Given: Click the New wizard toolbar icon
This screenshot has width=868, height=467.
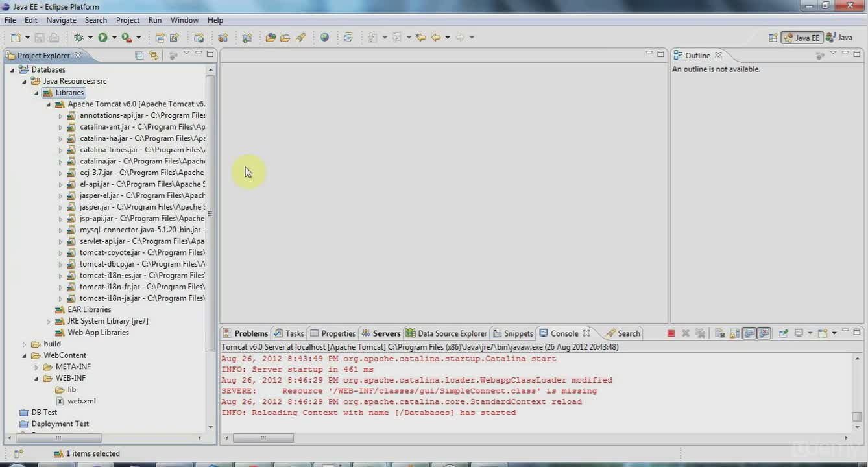Looking at the screenshot, I should [x=15, y=38].
